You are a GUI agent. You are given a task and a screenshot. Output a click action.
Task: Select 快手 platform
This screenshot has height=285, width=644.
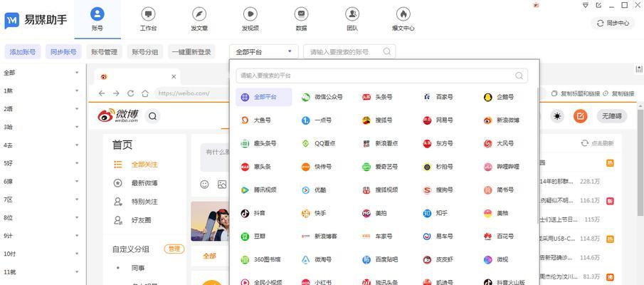click(314, 214)
